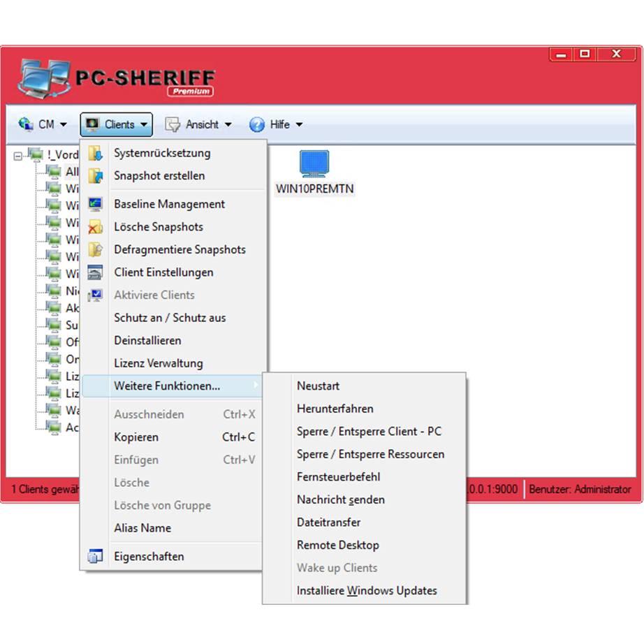
Task: Open the Clients dropdown arrow
Action: 144,124
